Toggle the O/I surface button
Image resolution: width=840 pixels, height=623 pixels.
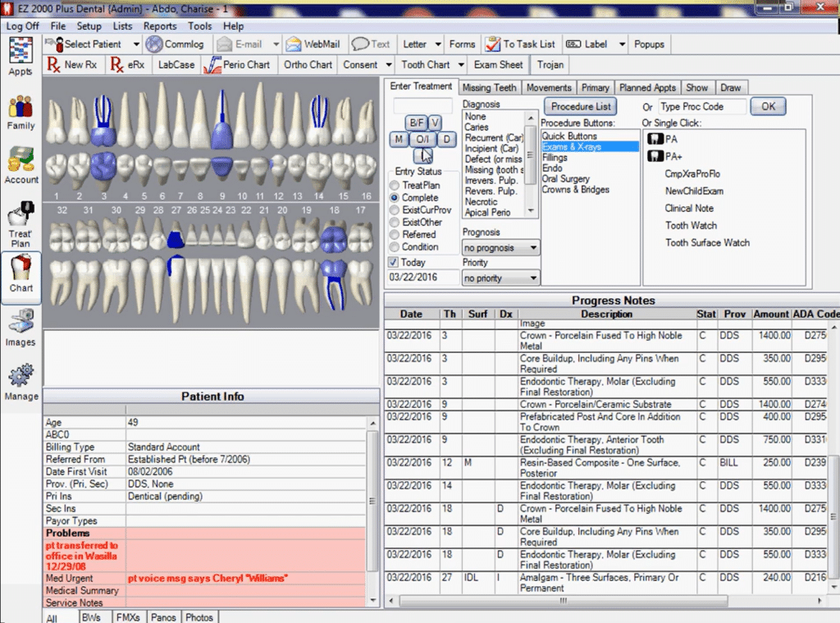tap(422, 140)
